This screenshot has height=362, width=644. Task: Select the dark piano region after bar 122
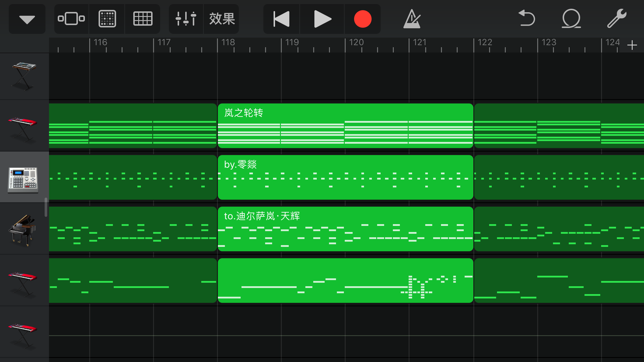coord(559,229)
